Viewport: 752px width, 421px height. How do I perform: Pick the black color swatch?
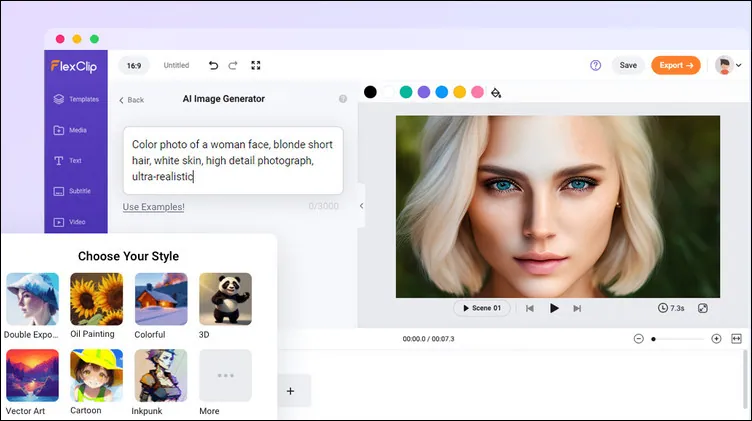(x=370, y=92)
